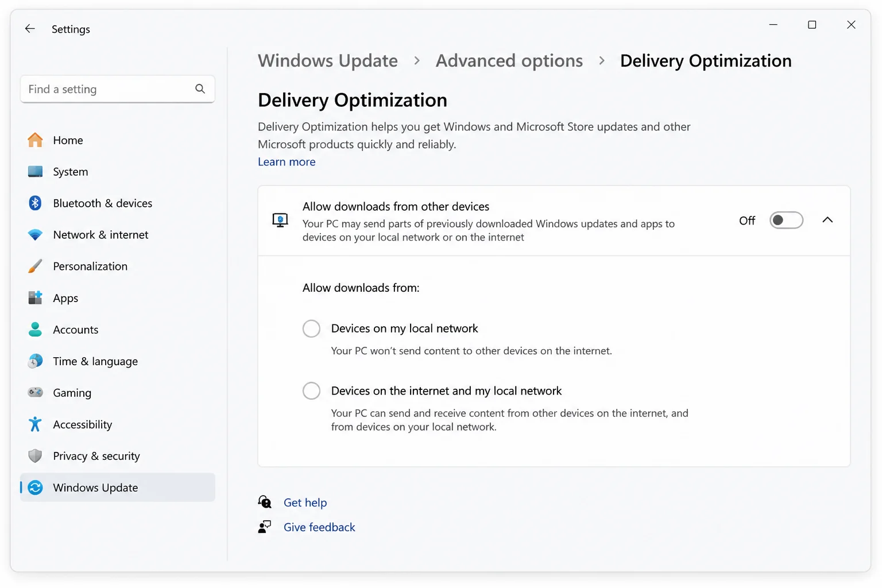
Task: Click the Accounts person icon
Action: (35, 330)
